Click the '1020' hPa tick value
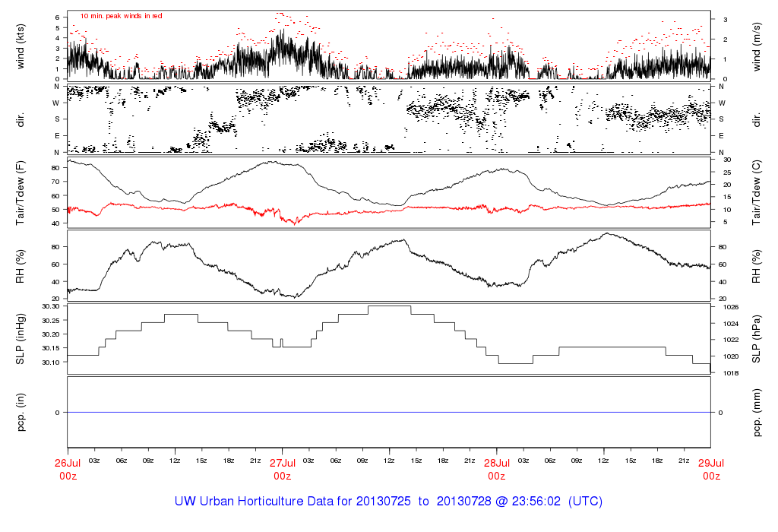Image resolution: width=778 pixels, height=532 pixels. tap(731, 356)
